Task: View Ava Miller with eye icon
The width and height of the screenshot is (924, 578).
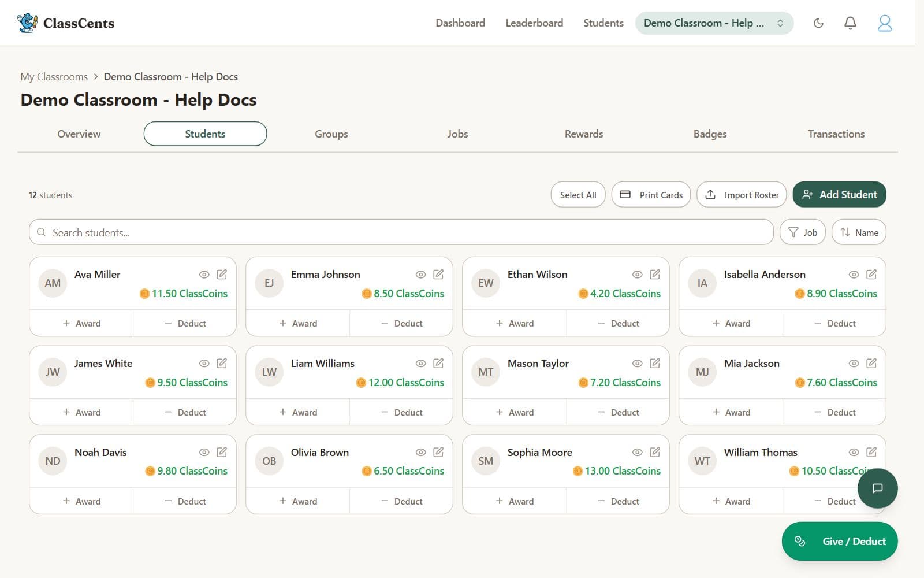Action: [x=204, y=275]
